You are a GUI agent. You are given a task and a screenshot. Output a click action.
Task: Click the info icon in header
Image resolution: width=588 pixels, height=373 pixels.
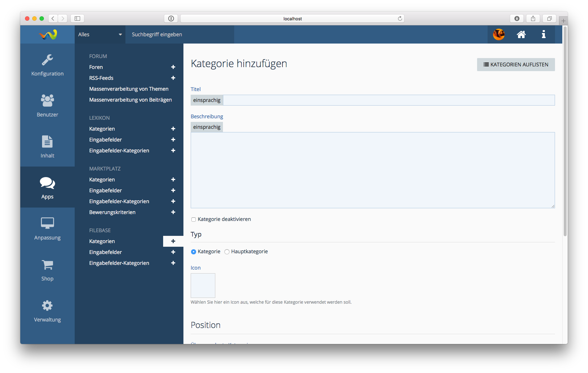(543, 34)
